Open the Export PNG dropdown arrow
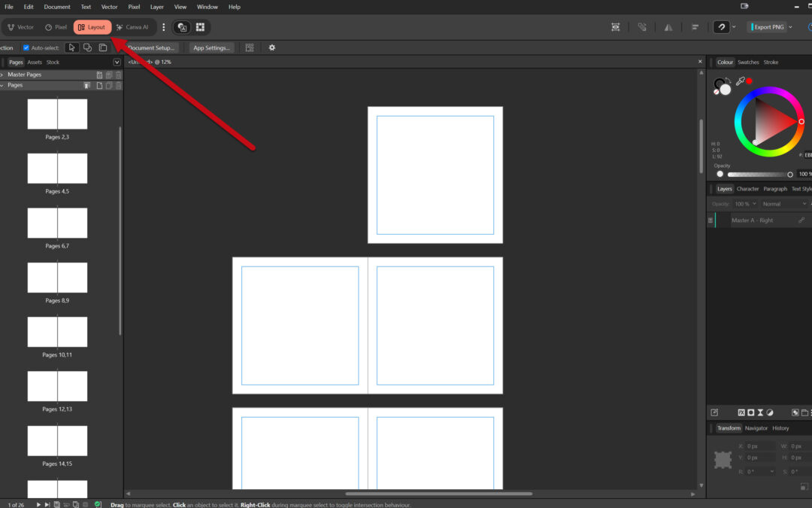The width and height of the screenshot is (812, 508). (x=790, y=27)
